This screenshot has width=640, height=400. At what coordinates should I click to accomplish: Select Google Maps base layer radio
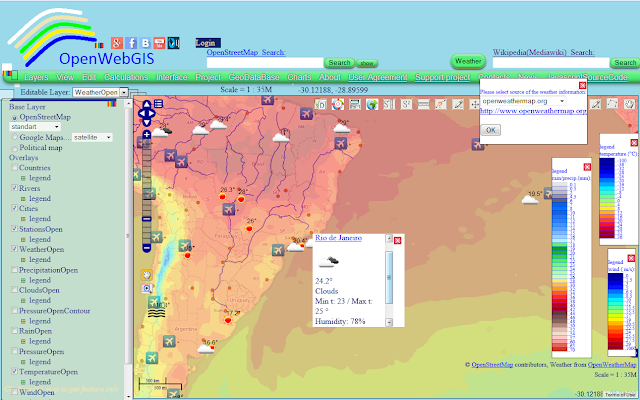click(15, 138)
